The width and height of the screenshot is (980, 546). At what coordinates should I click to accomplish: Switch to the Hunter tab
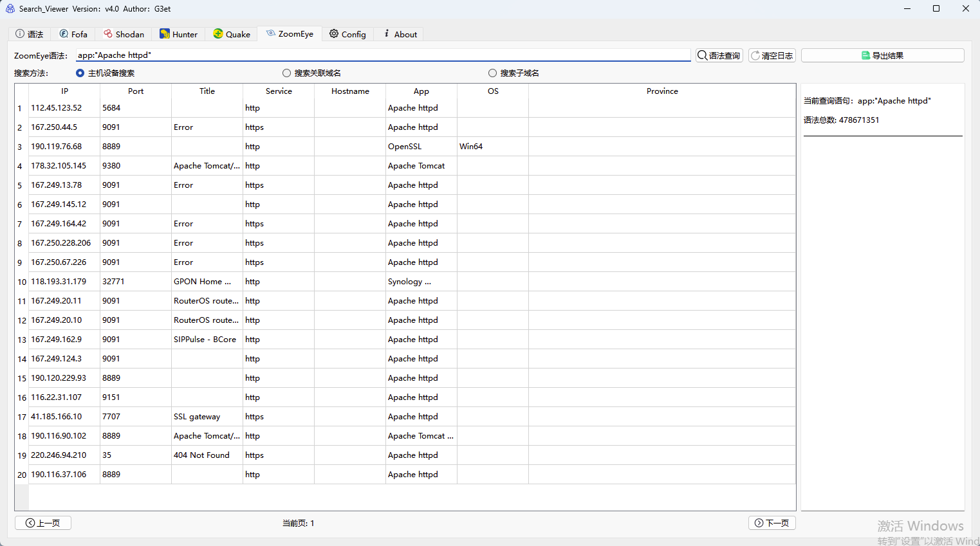tap(179, 34)
